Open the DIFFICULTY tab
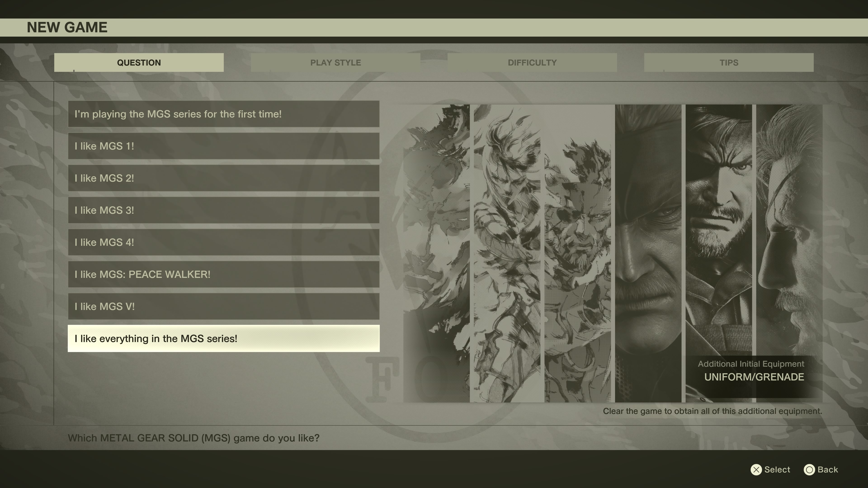The height and width of the screenshot is (488, 868). coord(532,63)
